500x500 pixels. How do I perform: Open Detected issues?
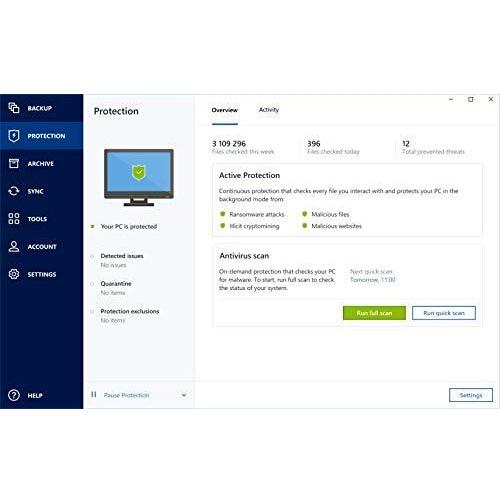(122, 256)
